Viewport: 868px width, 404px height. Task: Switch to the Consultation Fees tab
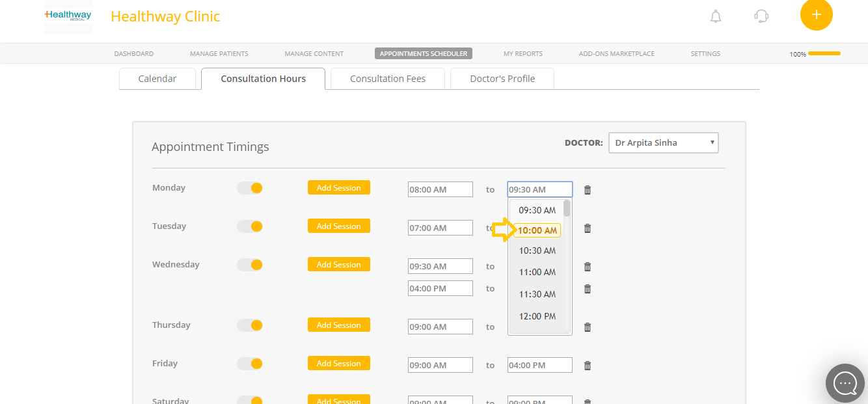point(388,78)
